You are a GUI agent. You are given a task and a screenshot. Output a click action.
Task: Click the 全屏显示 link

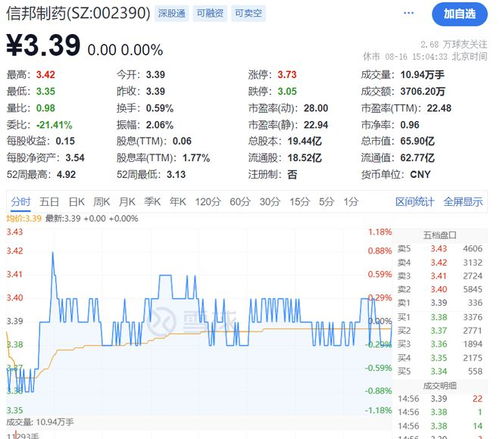click(463, 202)
